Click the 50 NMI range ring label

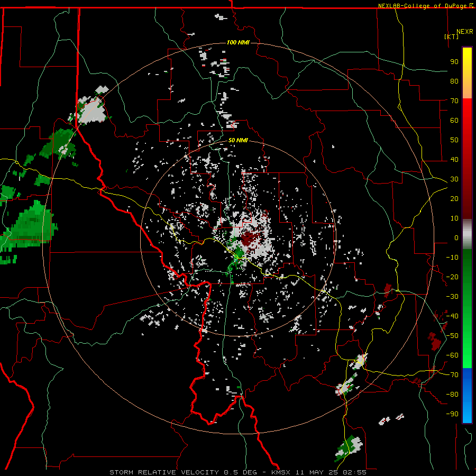point(238,140)
